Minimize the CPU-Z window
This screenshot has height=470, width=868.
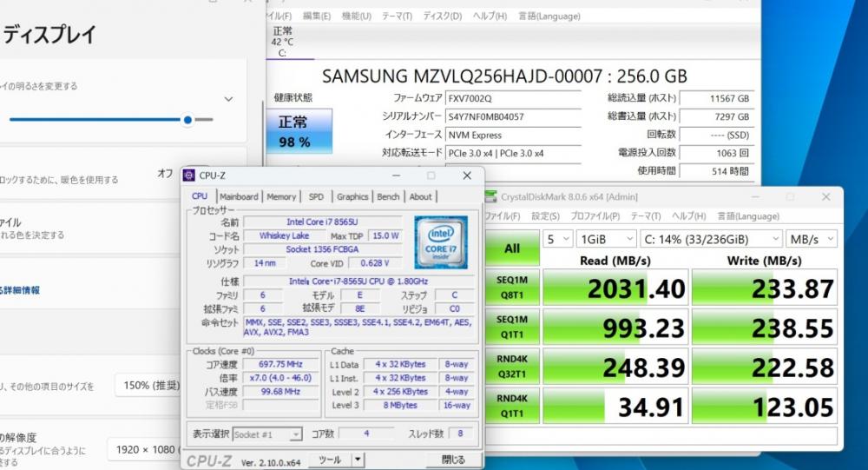[x=397, y=175]
